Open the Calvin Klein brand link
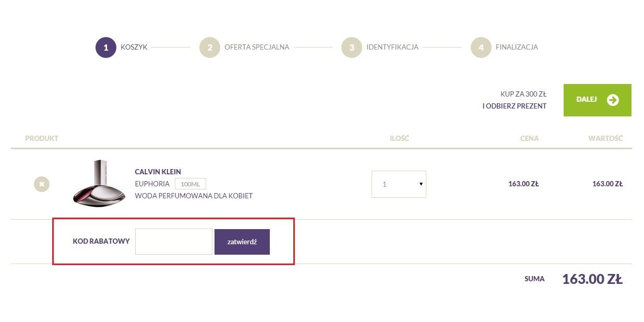The image size is (644, 322). 158,172
